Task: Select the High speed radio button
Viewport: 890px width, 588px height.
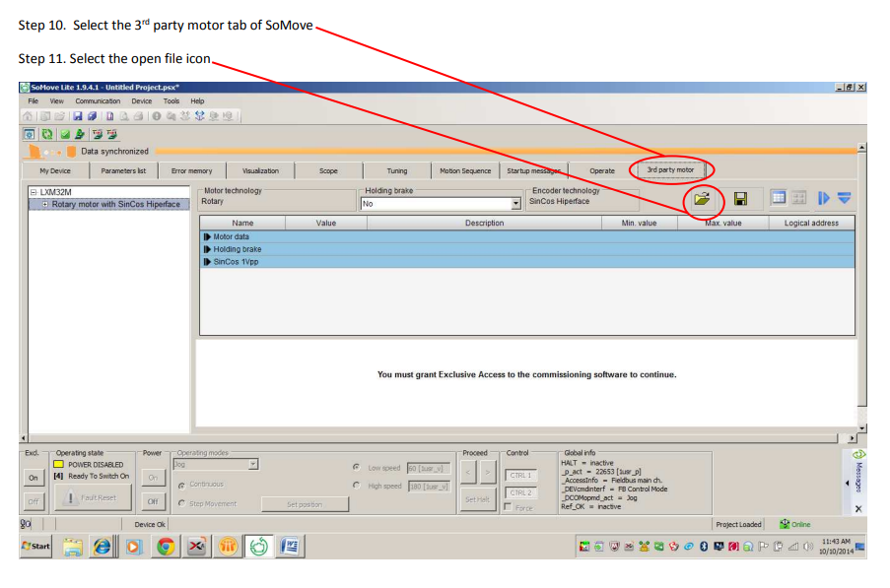Action: 356,486
